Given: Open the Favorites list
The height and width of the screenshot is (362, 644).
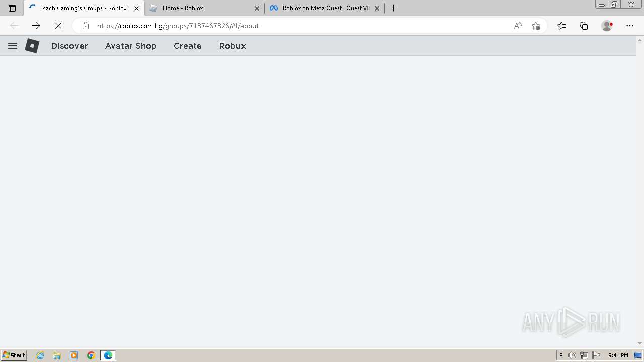Looking at the screenshot, I should [561, 26].
